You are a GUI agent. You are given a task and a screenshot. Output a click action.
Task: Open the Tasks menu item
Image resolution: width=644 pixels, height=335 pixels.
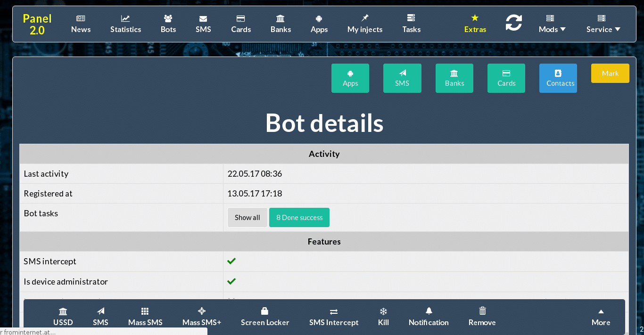pyautogui.click(x=411, y=24)
